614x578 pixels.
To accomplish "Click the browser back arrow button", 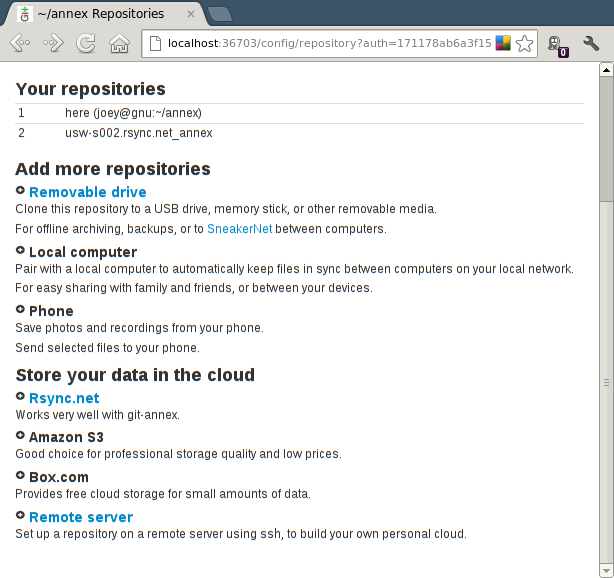I will click(x=20, y=43).
